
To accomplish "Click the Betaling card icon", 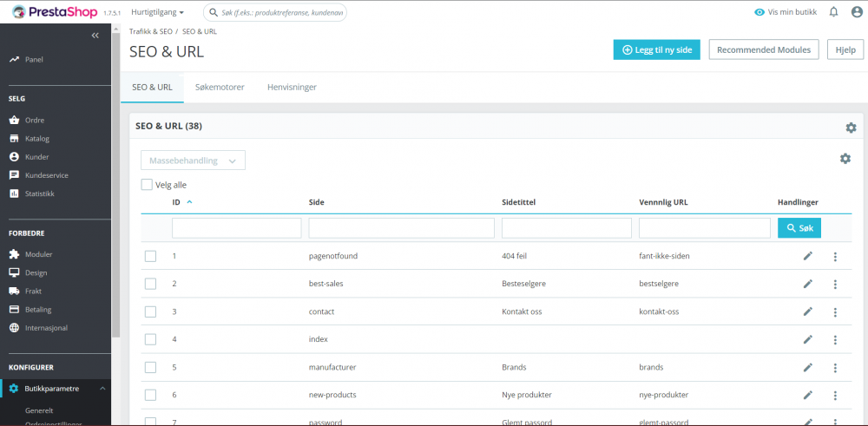I will coord(15,309).
